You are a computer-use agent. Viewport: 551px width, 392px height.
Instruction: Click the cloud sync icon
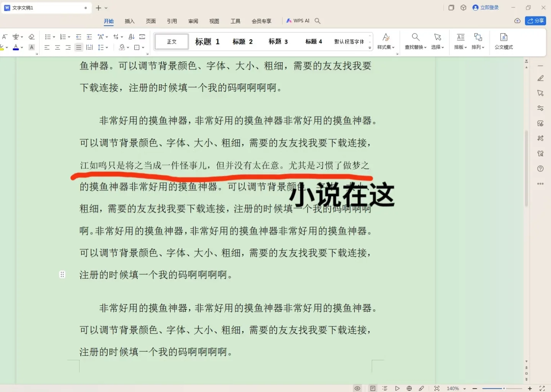click(517, 21)
